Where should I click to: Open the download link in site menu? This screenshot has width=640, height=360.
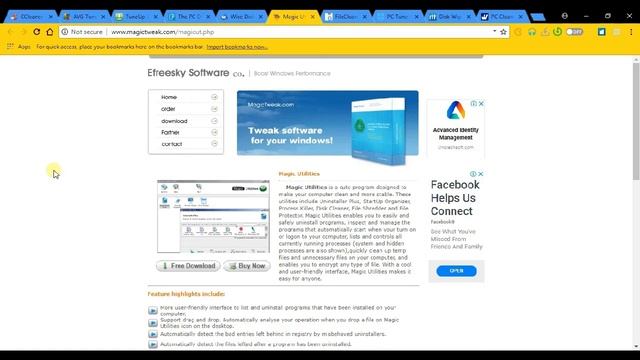174,121
